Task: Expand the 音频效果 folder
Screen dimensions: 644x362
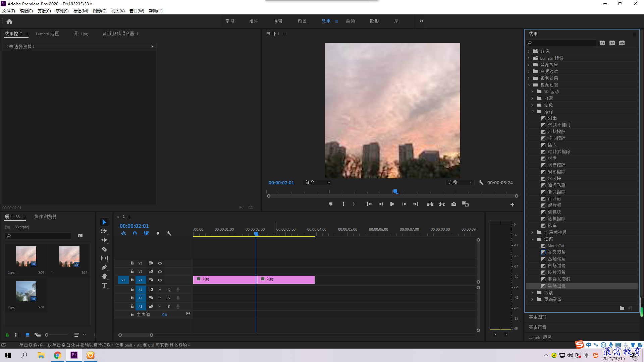Action: coord(529,65)
